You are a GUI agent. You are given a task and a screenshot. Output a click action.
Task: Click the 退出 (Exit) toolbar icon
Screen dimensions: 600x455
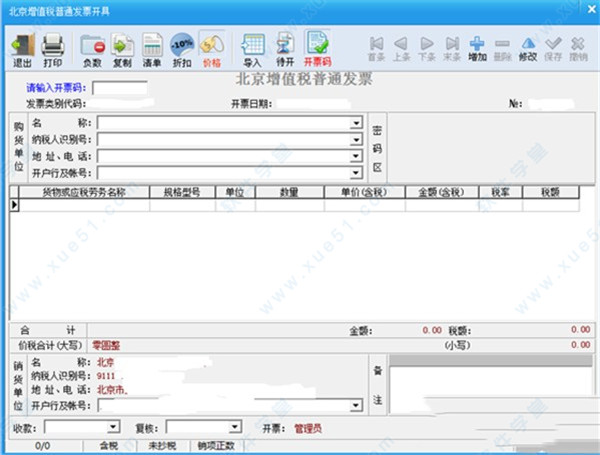pos(23,47)
